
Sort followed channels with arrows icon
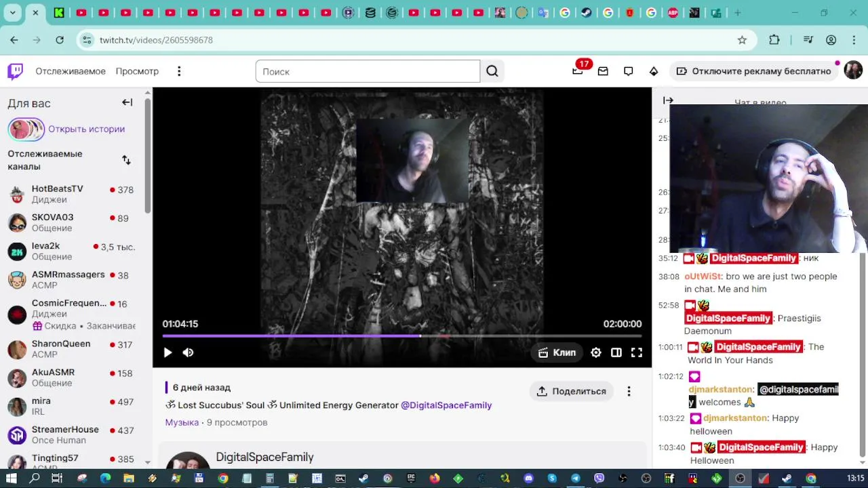pos(126,160)
